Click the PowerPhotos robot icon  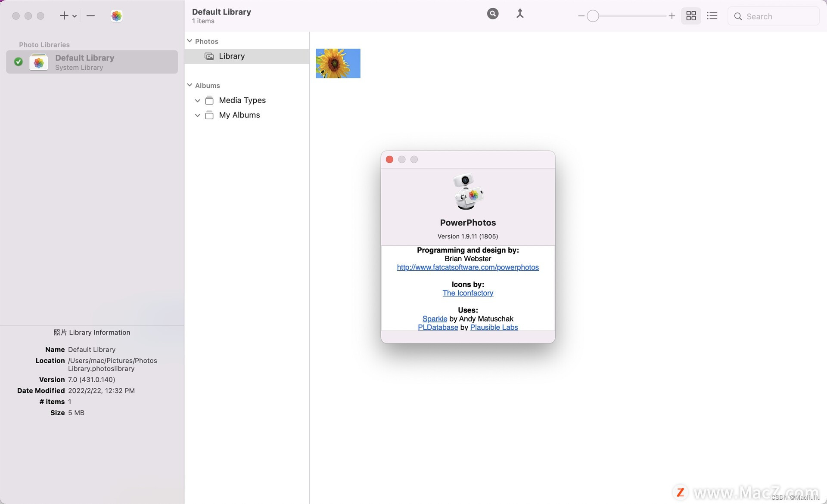point(467,192)
